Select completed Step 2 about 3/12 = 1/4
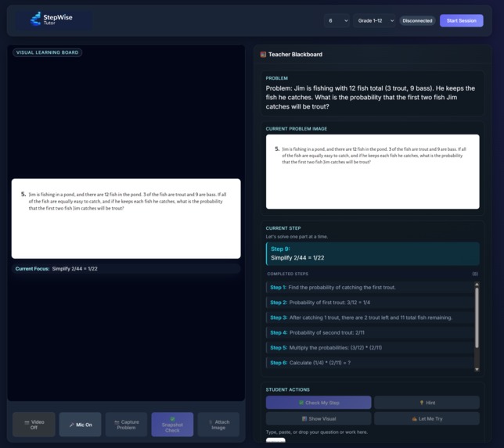Image resolution: width=504 pixels, height=448 pixels. point(369,303)
